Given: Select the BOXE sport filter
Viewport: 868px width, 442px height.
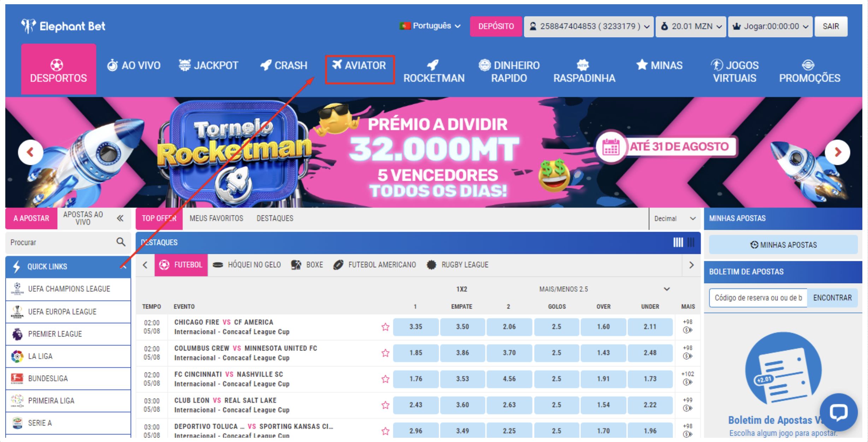Looking at the screenshot, I should tap(307, 265).
